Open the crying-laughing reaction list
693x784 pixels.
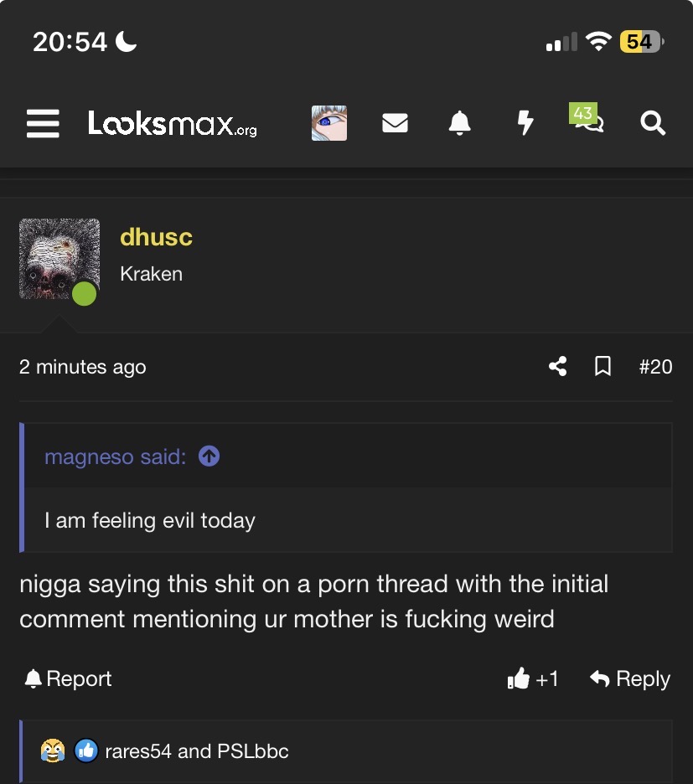click(x=53, y=750)
